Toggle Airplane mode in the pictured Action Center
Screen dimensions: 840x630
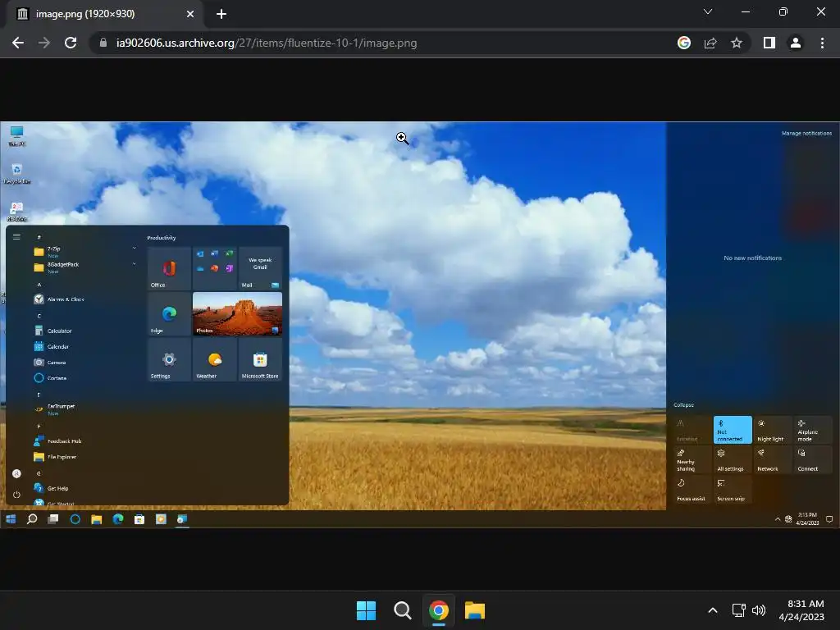coord(813,430)
